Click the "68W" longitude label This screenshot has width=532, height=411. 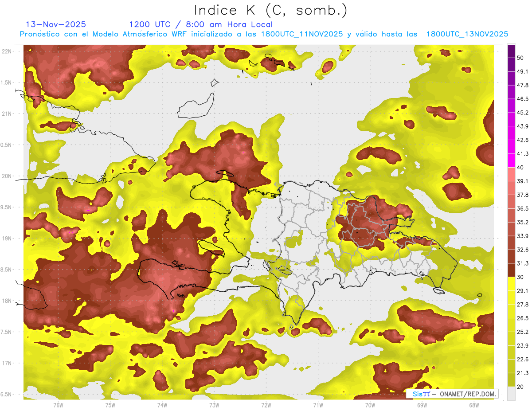[474, 405]
